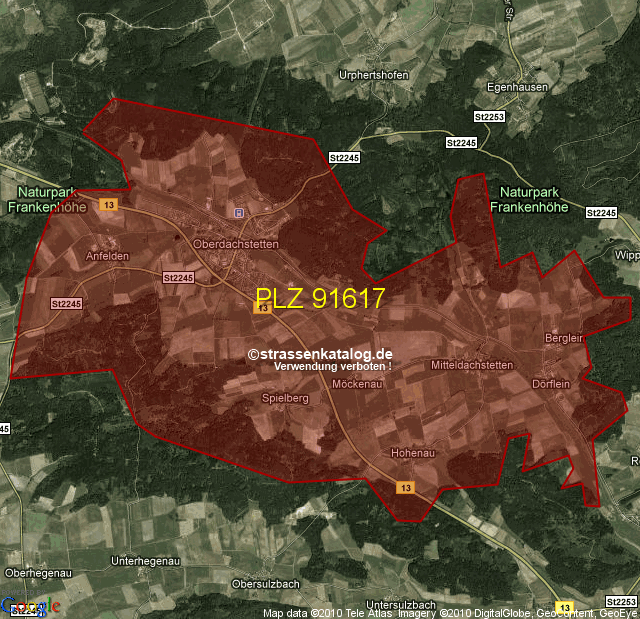
Task: Open the ©strassenkatalog.de watermark link
Action: [320, 354]
